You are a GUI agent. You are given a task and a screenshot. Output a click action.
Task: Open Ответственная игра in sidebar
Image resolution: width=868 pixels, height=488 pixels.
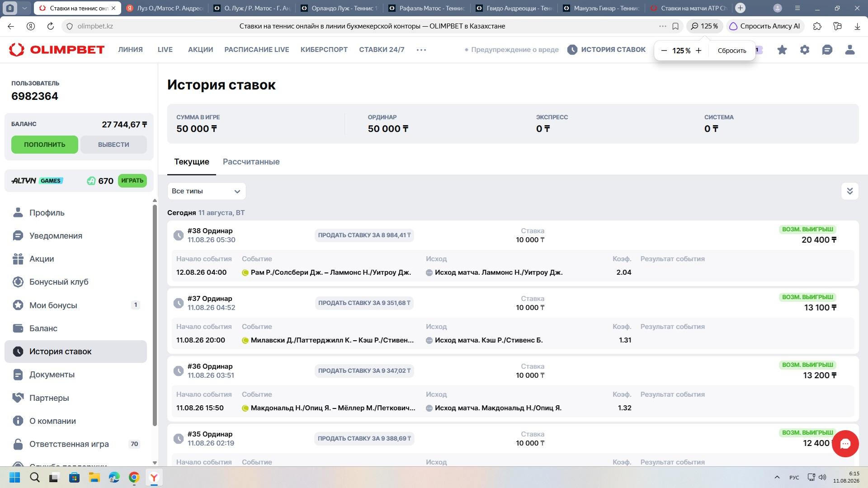(75, 444)
